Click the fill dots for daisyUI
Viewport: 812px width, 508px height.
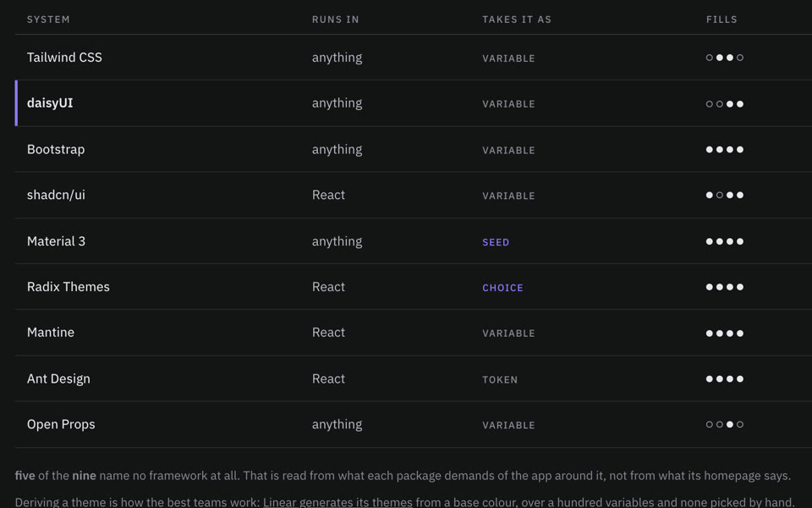[725, 103]
